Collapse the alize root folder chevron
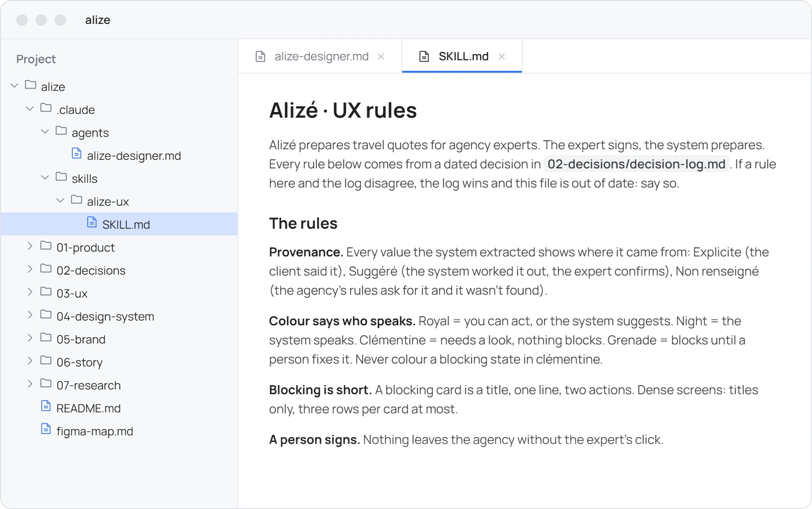Image resolution: width=812 pixels, height=509 pixels. (14, 85)
